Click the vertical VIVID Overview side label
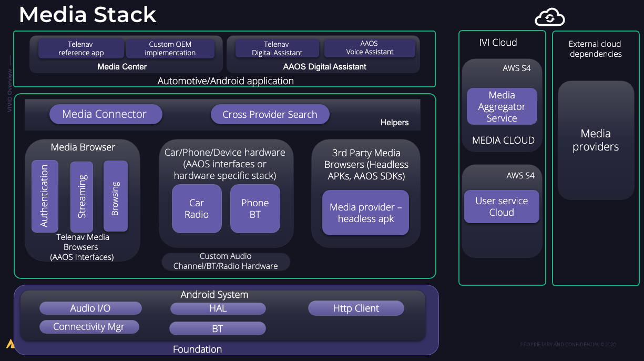 point(9,91)
